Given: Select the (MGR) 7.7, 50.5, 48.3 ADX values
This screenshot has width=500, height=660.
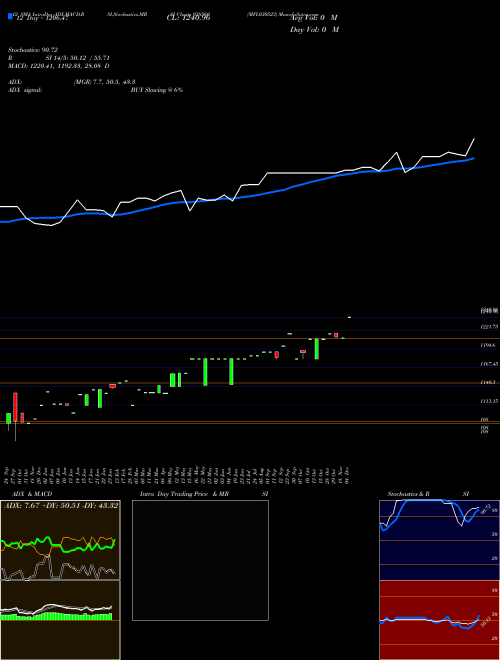Looking at the screenshot, I should pyautogui.click(x=104, y=82).
